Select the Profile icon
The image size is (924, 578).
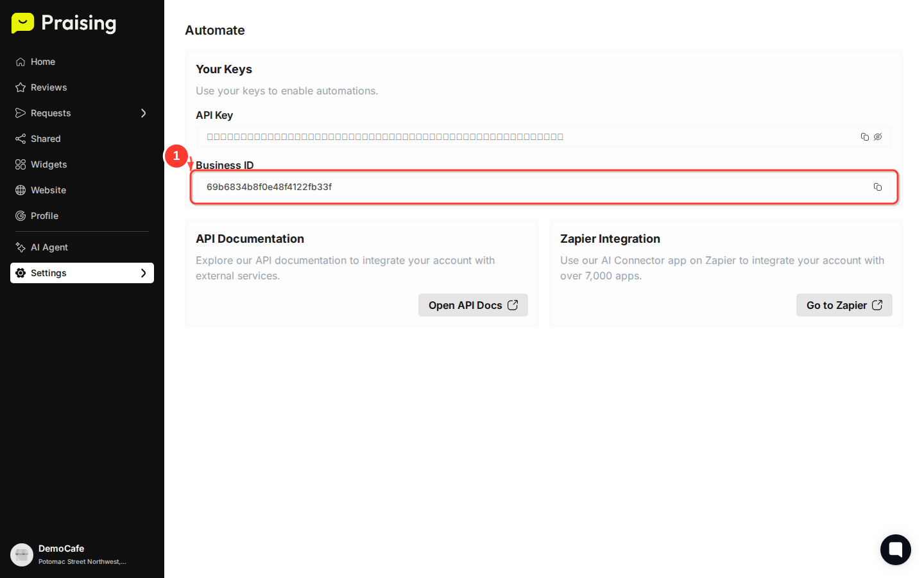[x=20, y=216]
